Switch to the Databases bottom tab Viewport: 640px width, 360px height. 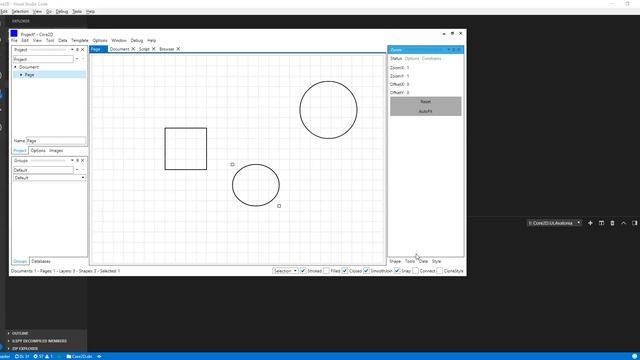(x=41, y=261)
